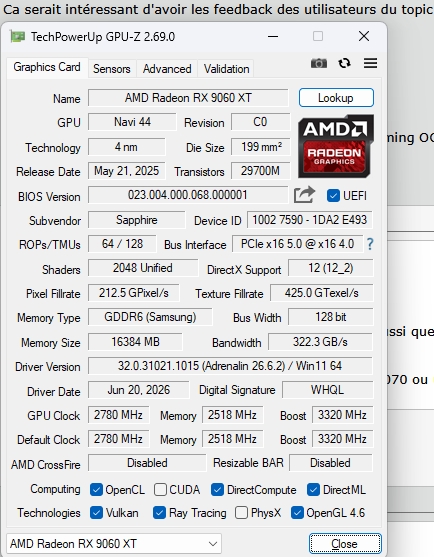Open the Validation tab

pyautogui.click(x=226, y=69)
